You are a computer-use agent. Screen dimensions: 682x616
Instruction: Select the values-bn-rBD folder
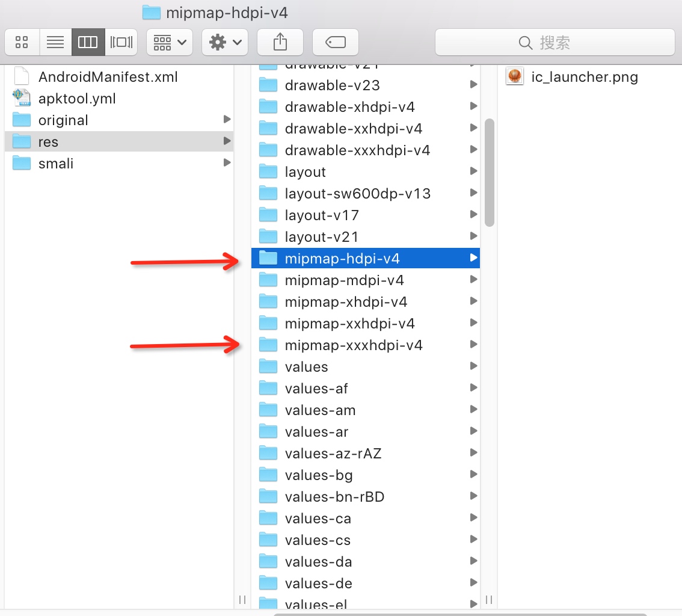tap(366, 496)
